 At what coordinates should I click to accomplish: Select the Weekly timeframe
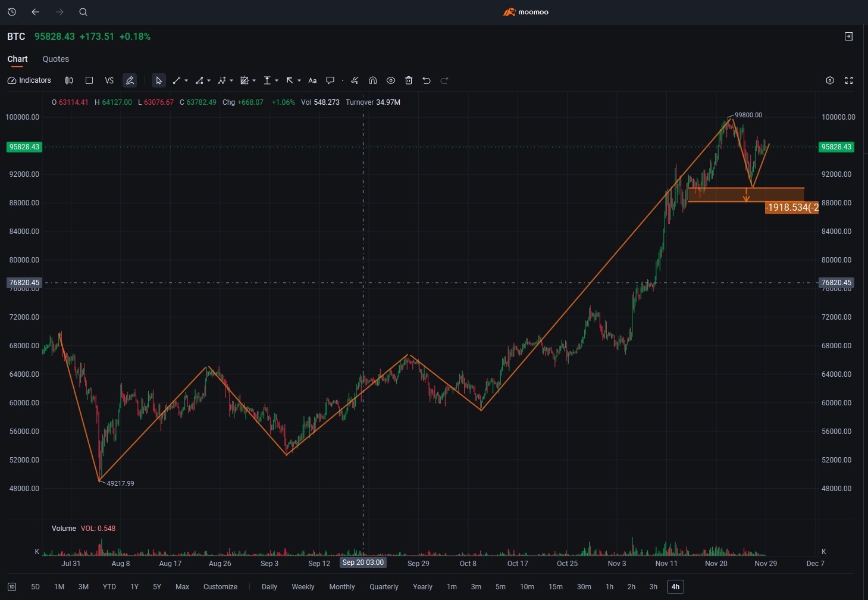[x=303, y=587]
